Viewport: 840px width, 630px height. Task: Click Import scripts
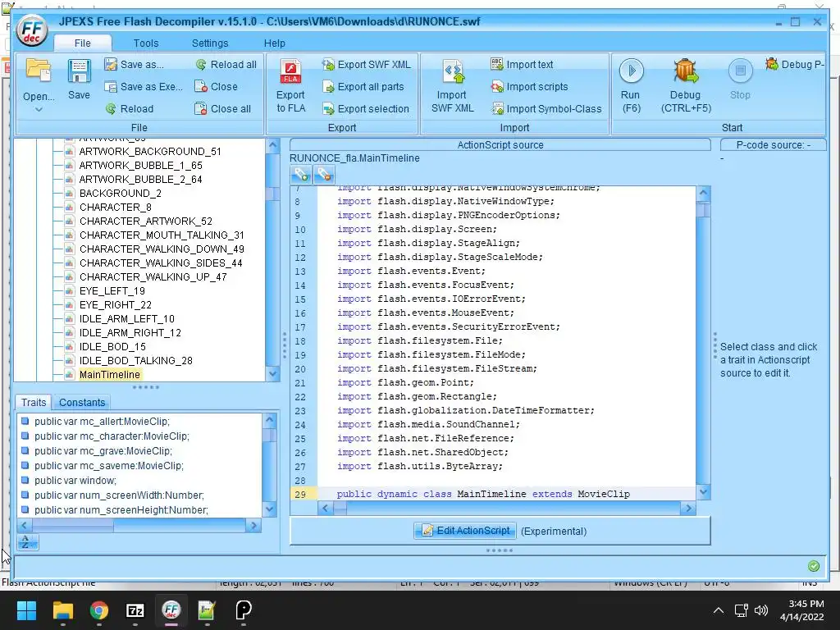(530, 87)
